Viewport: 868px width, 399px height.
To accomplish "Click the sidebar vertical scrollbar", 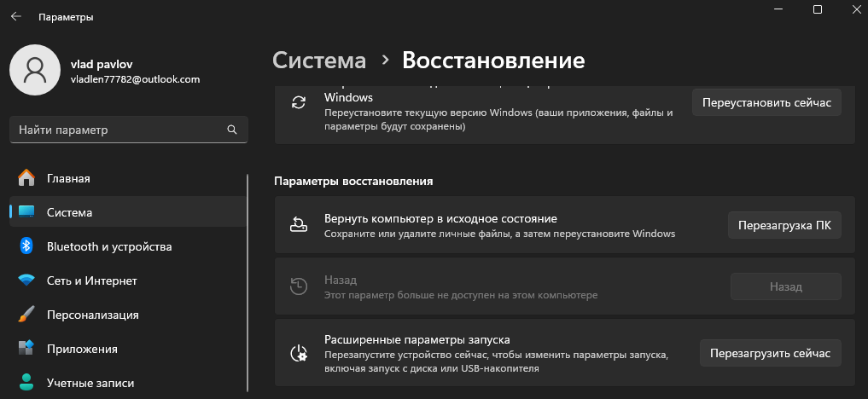I will coord(248,282).
